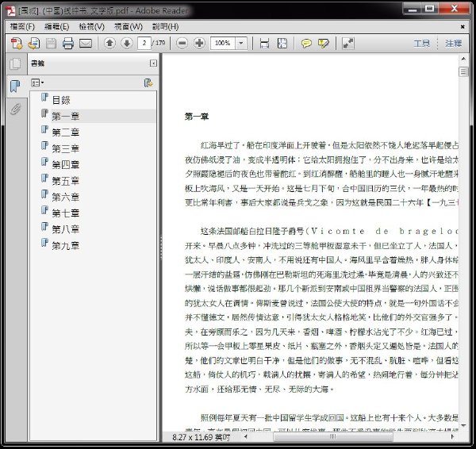
Task: Click the Save file icon
Action: (51, 43)
